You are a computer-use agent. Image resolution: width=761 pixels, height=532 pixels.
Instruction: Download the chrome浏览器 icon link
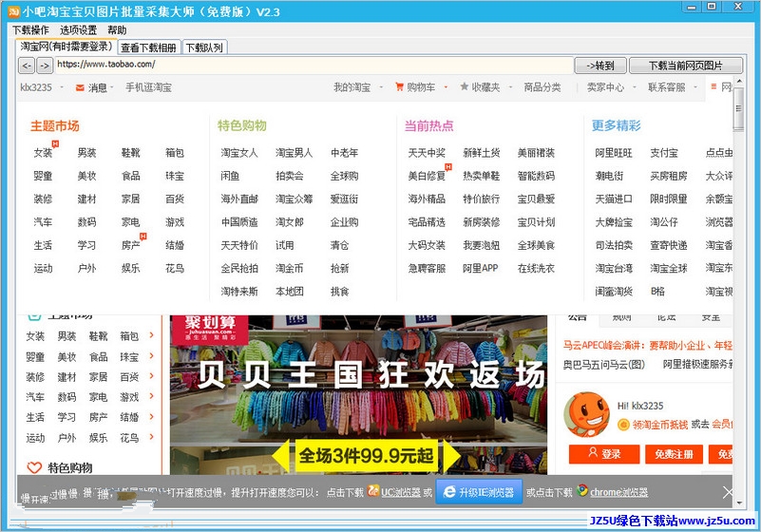pyautogui.click(x=581, y=491)
